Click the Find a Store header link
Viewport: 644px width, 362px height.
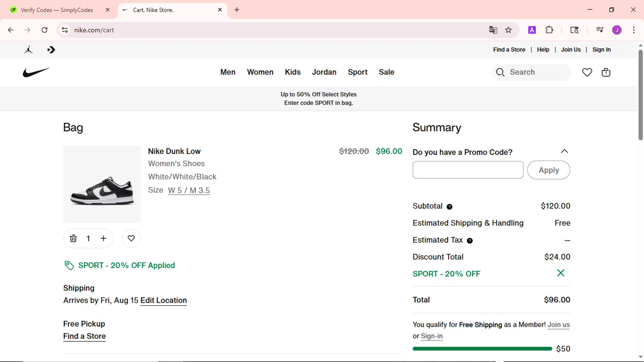pyautogui.click(x=509, y=50)
